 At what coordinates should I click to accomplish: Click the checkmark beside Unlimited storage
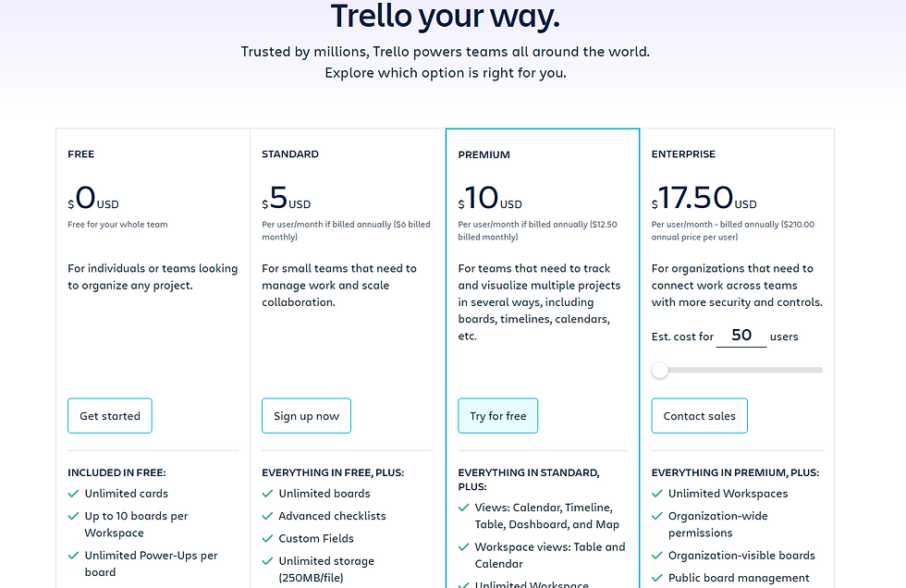[267, 561]
